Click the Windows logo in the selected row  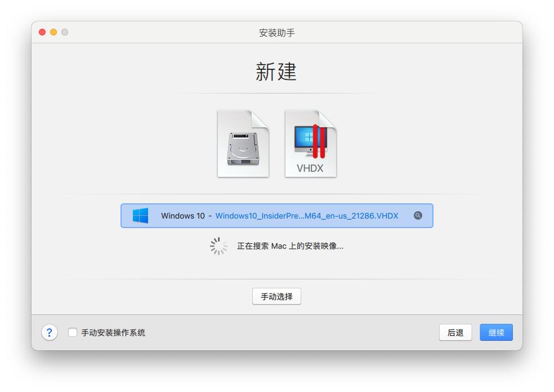pyautogui.click(x=140, y=216)
